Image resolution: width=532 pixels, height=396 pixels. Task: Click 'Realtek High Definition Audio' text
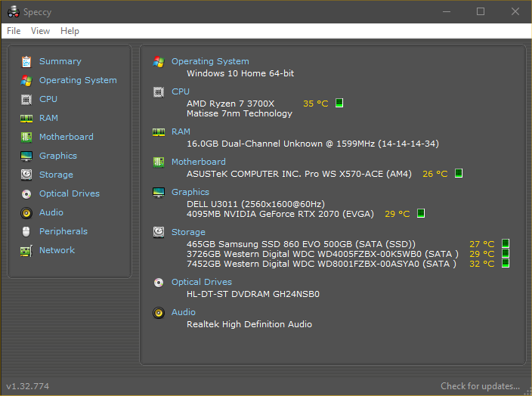point(249,325)
